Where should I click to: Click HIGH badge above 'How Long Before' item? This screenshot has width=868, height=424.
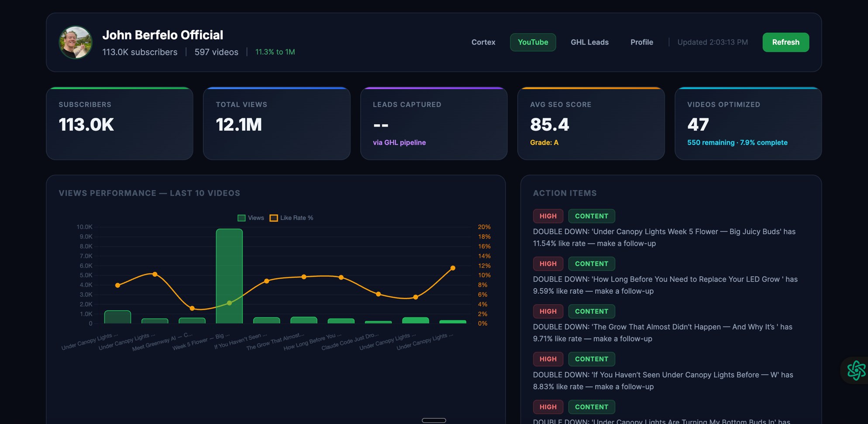548,264
